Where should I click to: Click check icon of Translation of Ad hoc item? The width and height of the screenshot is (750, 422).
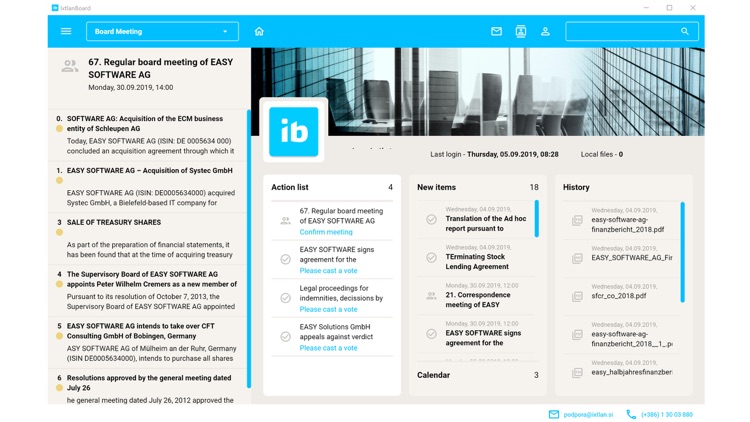[431, 219]
